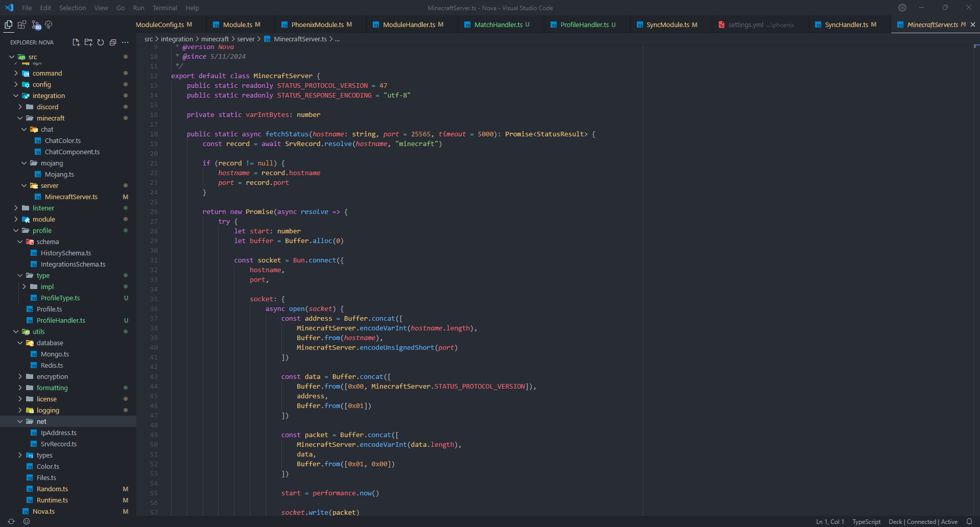Open SrvRecord.ts in the file tree

[59, 444]
